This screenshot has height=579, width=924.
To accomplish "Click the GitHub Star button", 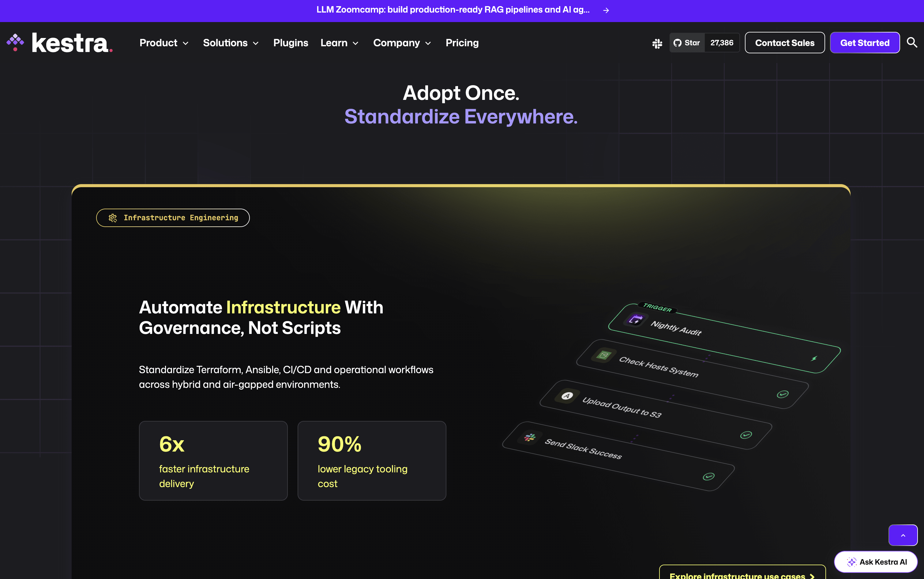I will [x=687, y=43].
